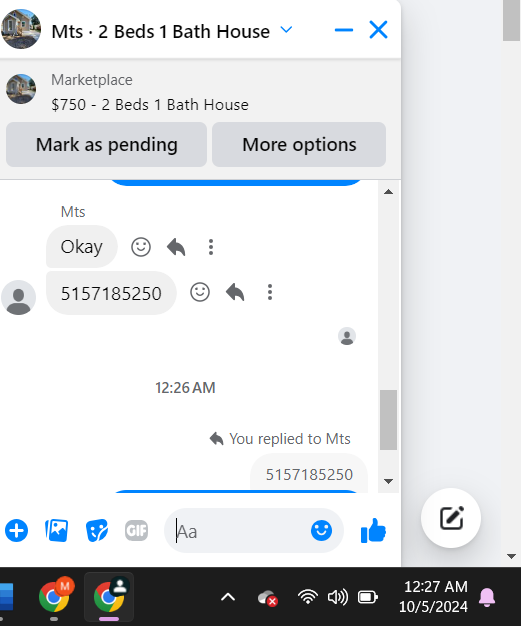
Task: Open more actions plus icon in composer
Action: pos(16,531)
